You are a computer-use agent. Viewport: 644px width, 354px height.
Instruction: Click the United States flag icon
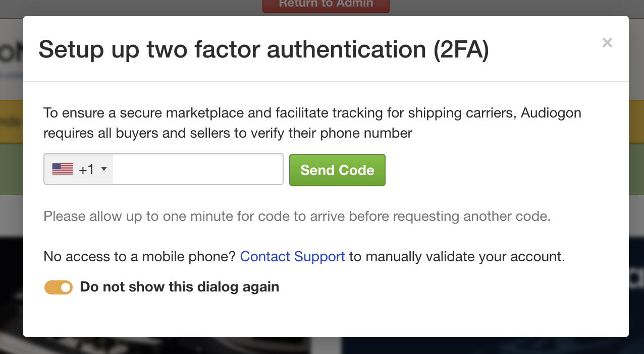click(63, 169)
